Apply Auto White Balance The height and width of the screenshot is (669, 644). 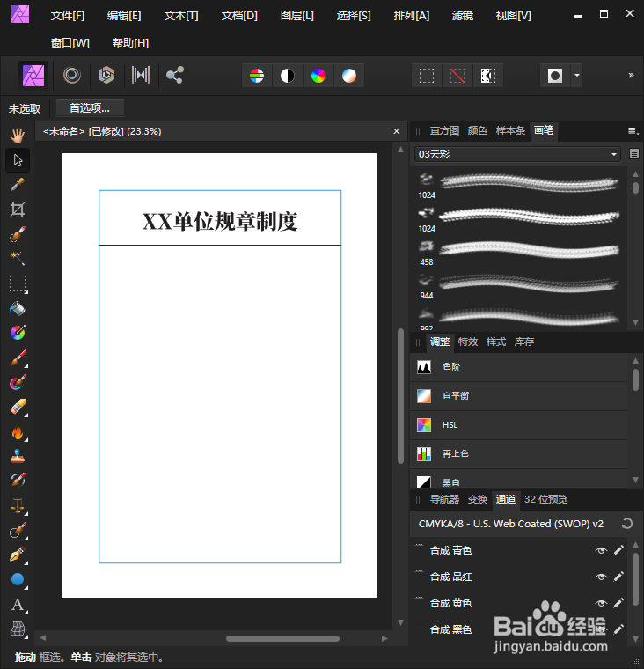coord(349,76)
